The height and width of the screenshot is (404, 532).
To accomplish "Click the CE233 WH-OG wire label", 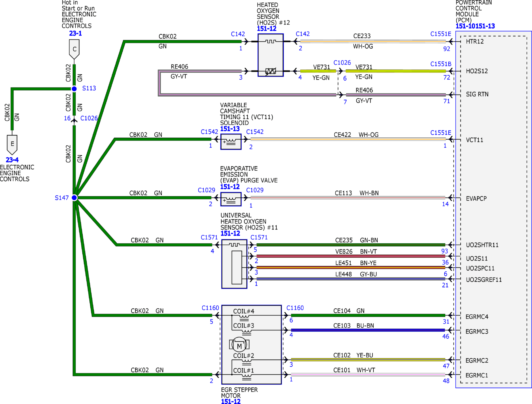I will coord(363,41).
